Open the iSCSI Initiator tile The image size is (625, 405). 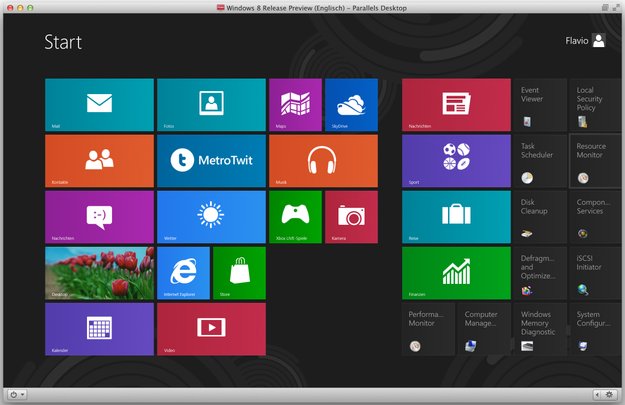tap(596, 273)
